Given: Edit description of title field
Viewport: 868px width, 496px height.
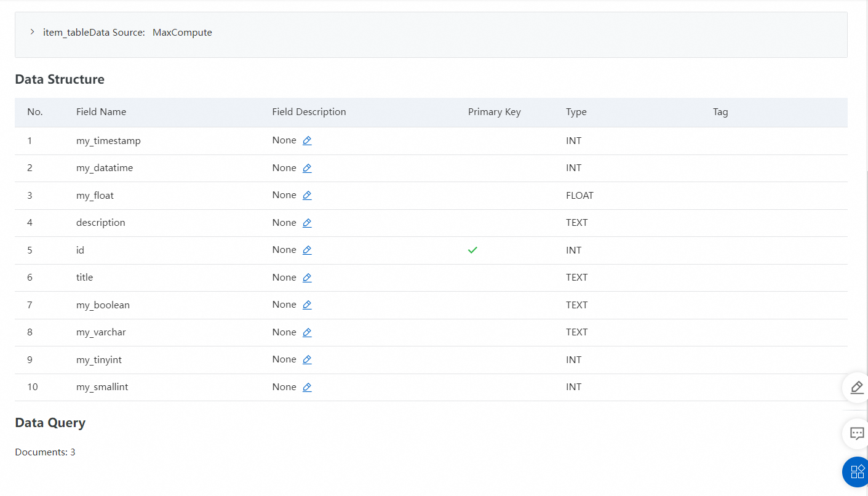Looking at the screenshot, I should click(307, 278).
